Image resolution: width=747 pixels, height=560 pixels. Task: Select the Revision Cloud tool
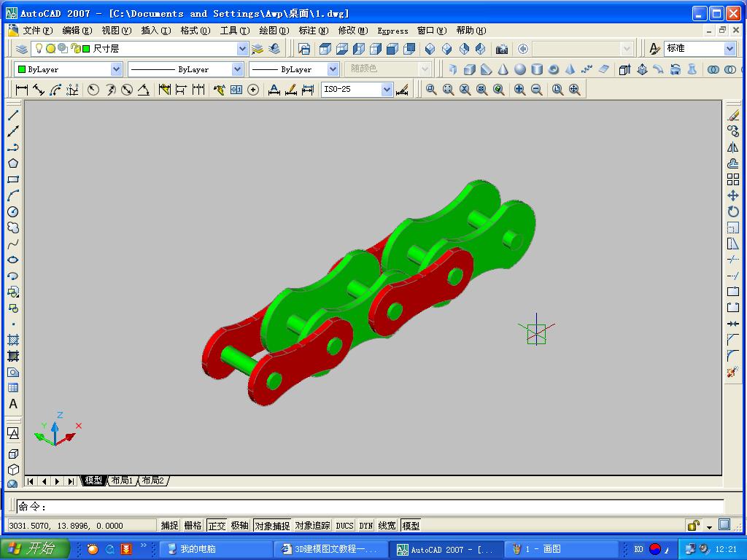pyautogui.click(x=13, y=227)
